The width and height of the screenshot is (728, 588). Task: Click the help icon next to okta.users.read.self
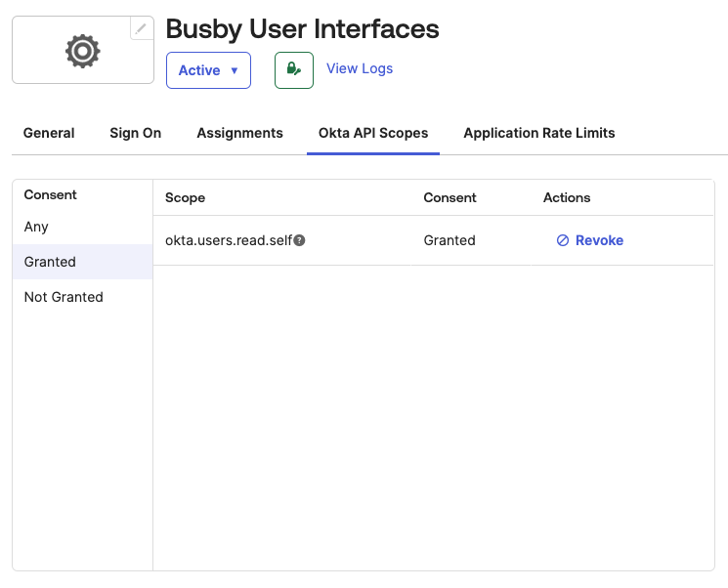(x=299, y=240)
